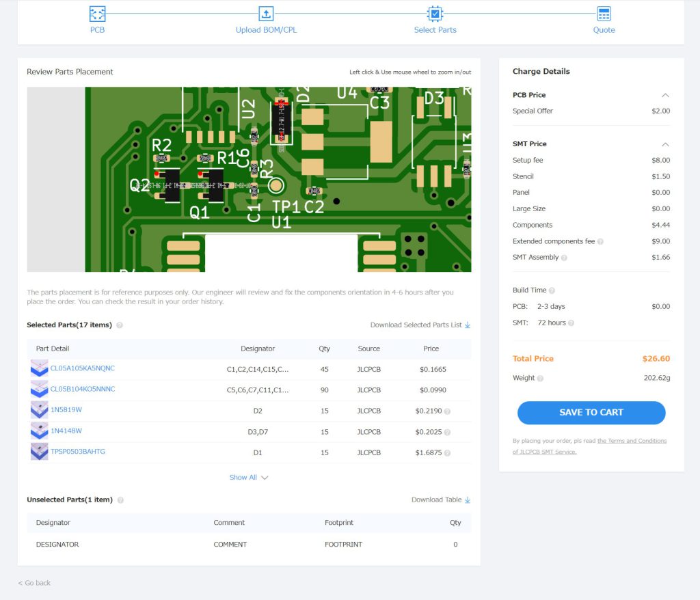Click help icon next to Weight

540,379
